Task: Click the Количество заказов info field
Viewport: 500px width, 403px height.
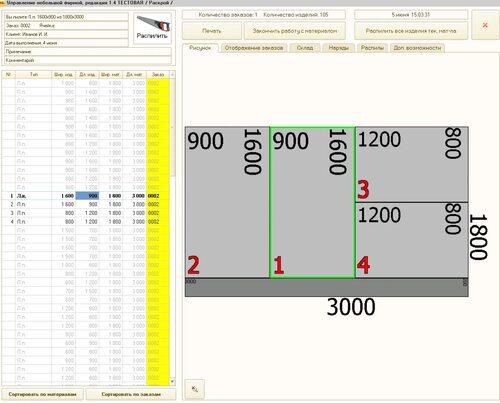Action: coord(264,15)
